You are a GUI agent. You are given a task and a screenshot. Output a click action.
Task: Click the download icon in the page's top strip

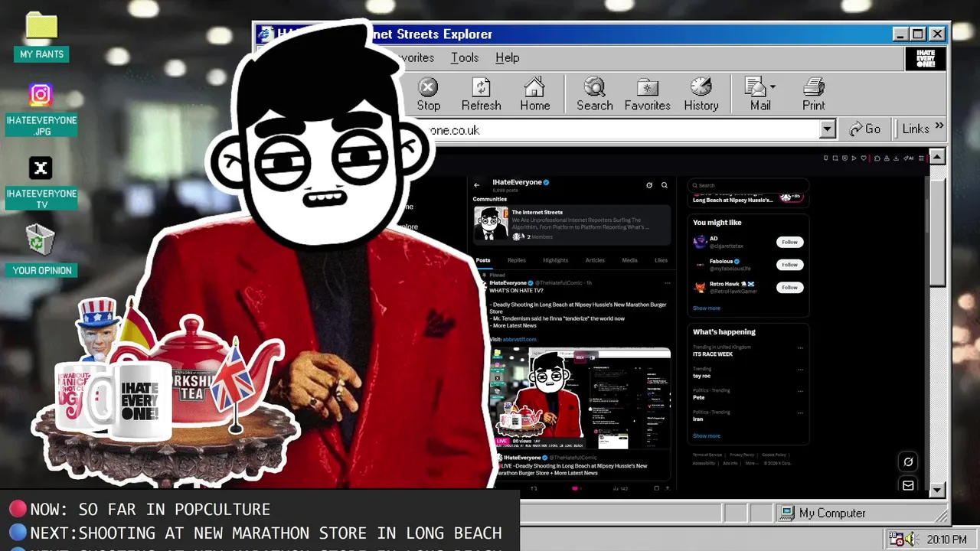coord(896,158)
